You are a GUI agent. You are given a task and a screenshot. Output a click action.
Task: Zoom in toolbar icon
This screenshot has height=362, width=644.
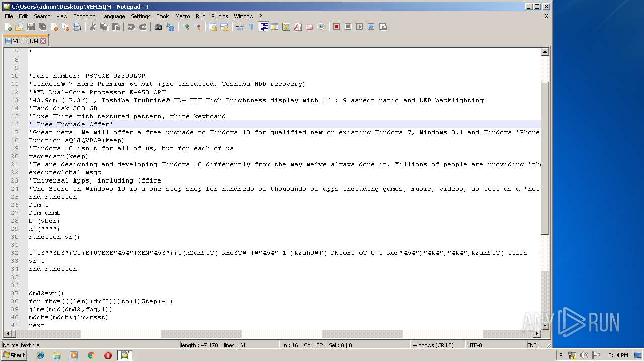[x=186, y=27]
